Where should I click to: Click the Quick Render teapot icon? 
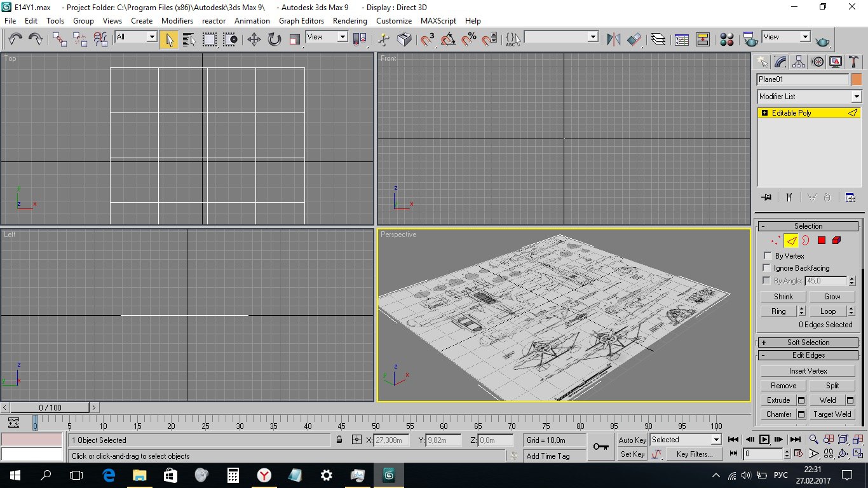pyautogui.click(x=823, y=41)
